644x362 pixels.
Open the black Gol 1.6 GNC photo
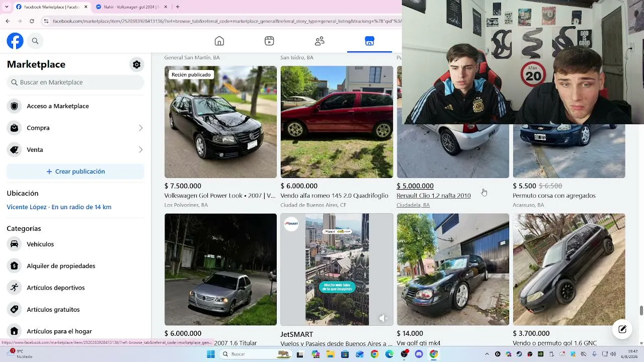tap(569, 269)
